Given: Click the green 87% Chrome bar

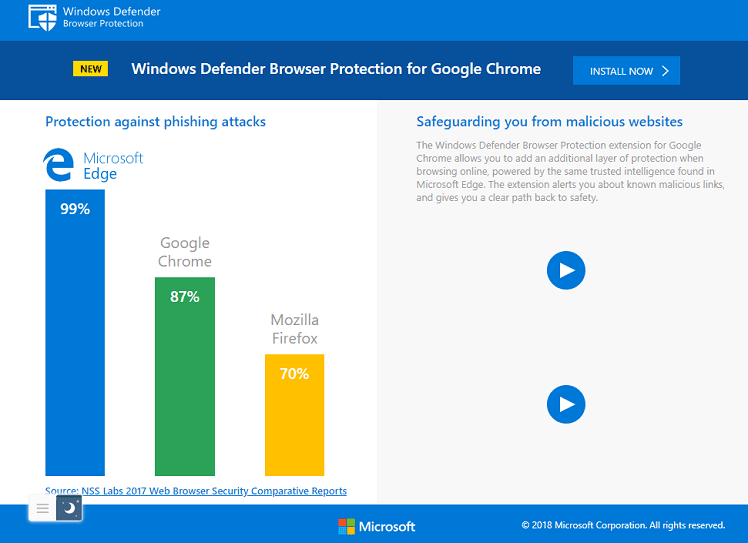Looking at the screenshot, I should 185,376.
